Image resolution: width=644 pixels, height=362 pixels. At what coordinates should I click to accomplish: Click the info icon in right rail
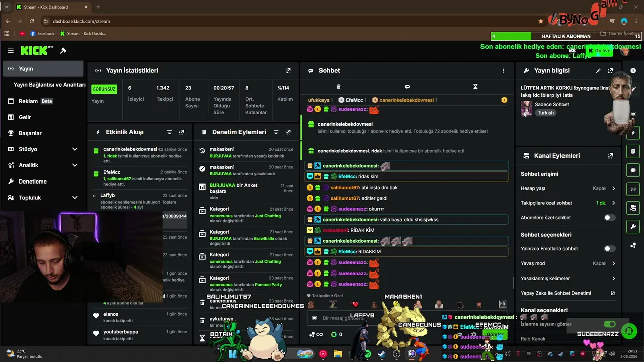point(633,71)
